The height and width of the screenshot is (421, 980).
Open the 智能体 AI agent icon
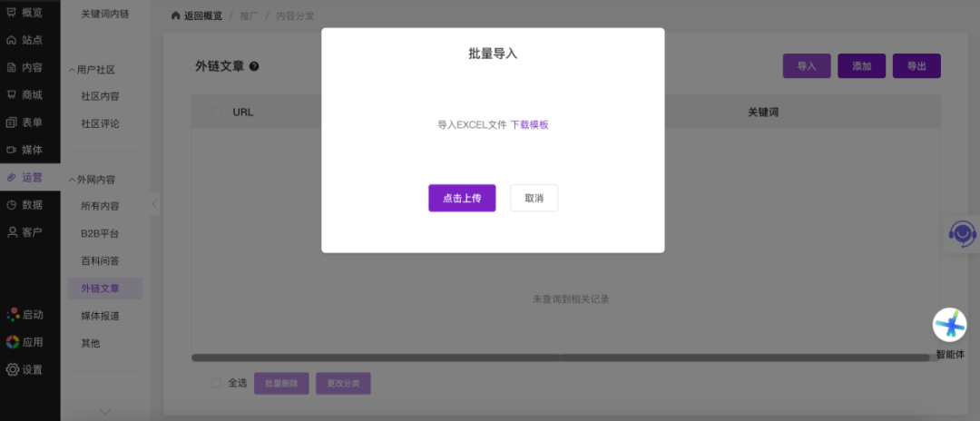(949, 325)
